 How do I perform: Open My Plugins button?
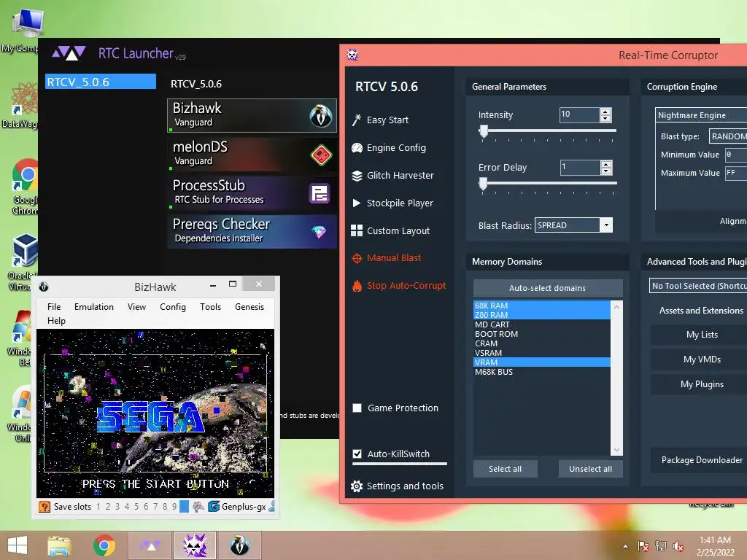702,384
